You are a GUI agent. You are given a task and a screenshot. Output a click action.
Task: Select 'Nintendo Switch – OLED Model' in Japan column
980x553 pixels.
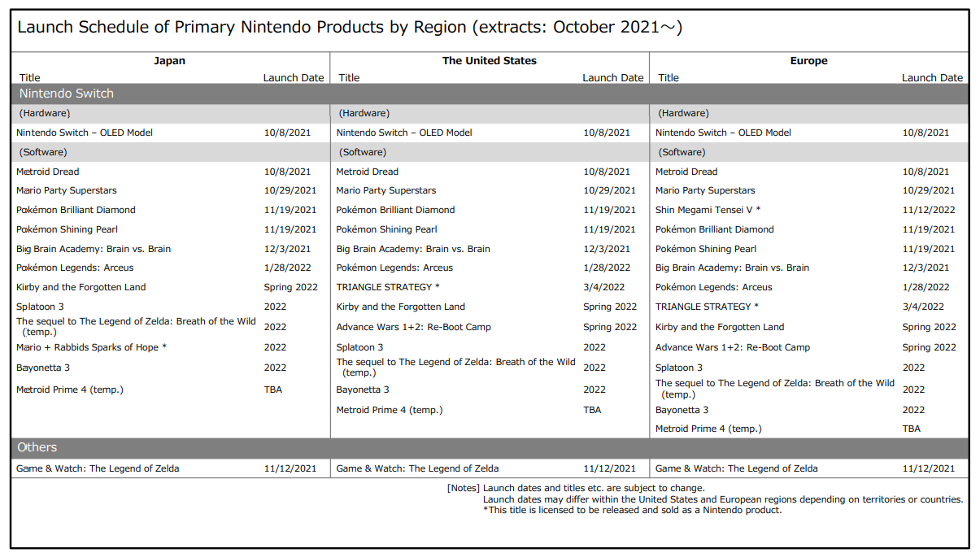[x=85, y=133]
